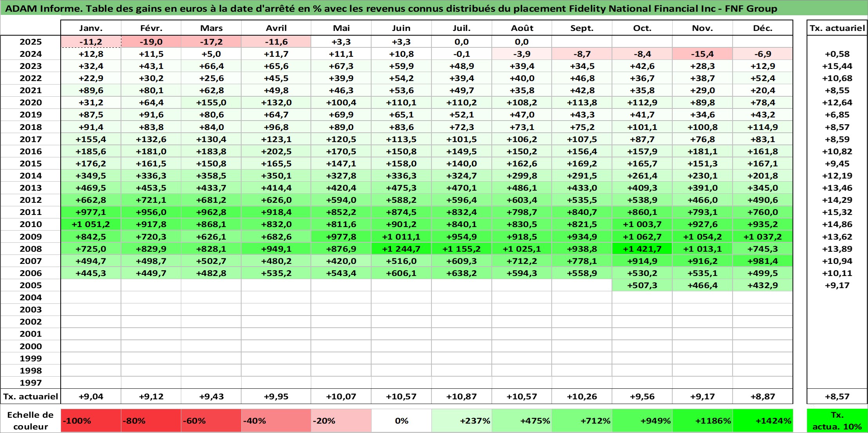868x433 pixels.
Task: Click the +15,32 actuarial rate for 2011
Action: [837, 212]
